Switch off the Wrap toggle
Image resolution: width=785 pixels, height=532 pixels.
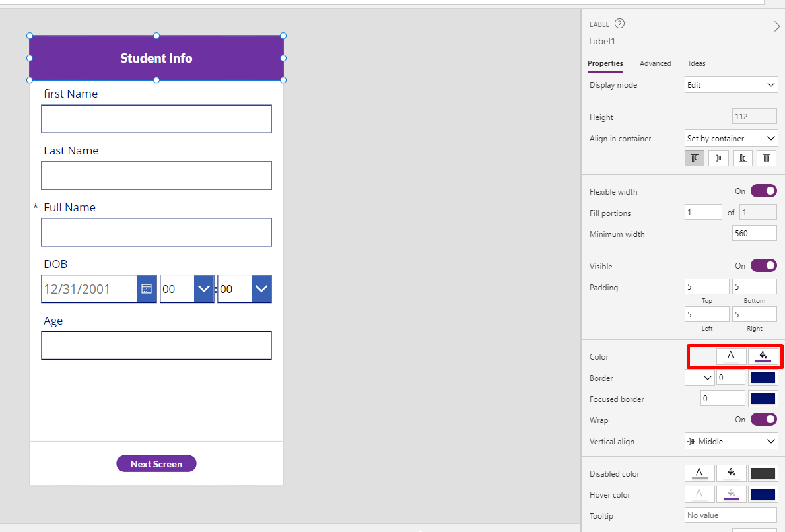pyautogui.click(x=763, y=419)
